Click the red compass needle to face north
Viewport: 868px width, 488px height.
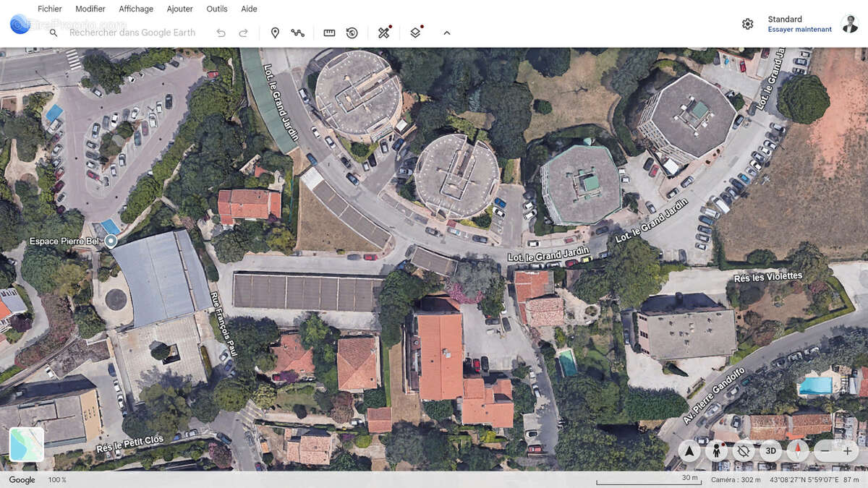pos(796,450)
